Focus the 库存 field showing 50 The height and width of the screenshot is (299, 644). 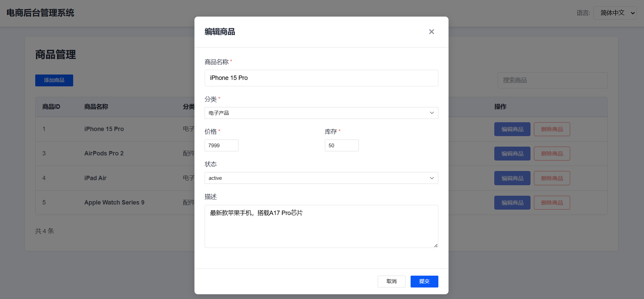tap(341, 145)
